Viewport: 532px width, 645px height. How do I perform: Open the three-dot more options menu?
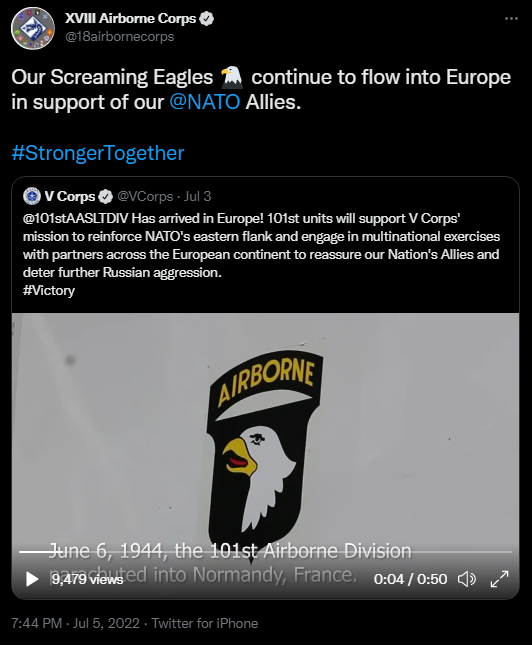click(x=511, y=19)
